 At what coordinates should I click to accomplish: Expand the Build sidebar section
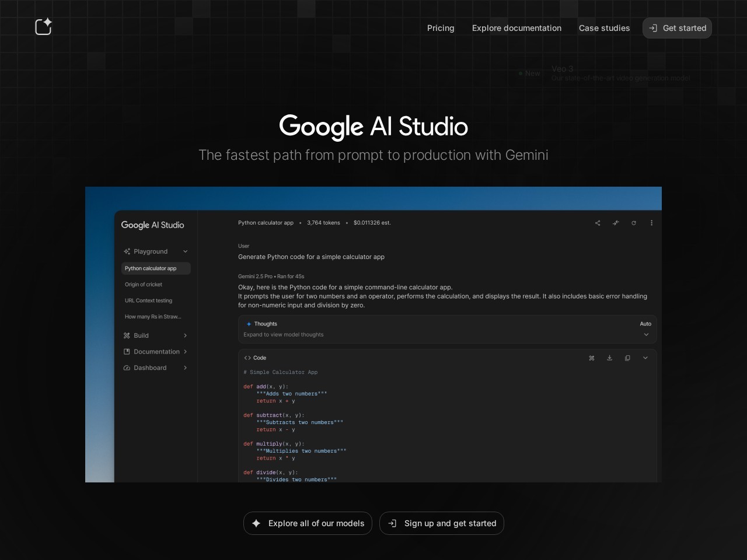click(185, 335)
